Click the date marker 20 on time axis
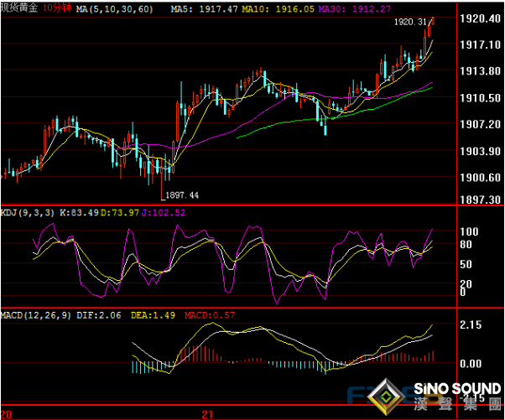 (7, 414)
